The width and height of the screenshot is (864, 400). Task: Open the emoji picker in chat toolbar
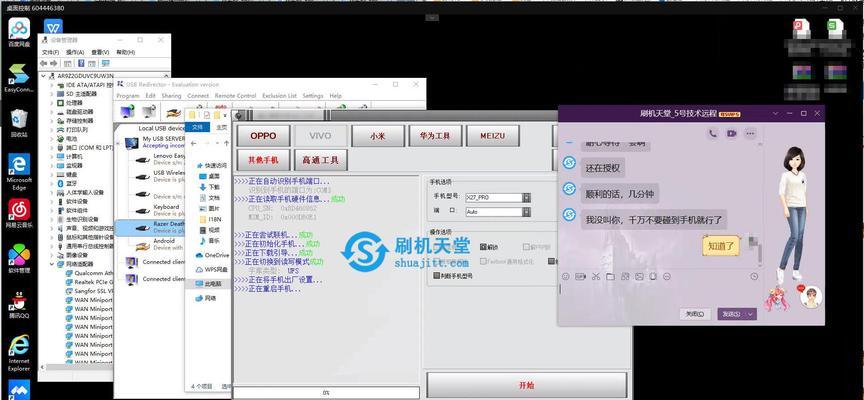(x=566, y=277)
